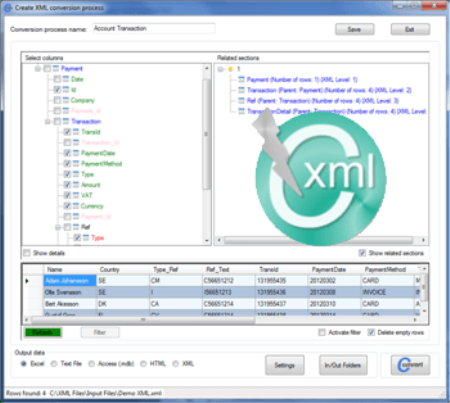Collapse the Ref tree node
450x403 pixels.
(58, 227)
